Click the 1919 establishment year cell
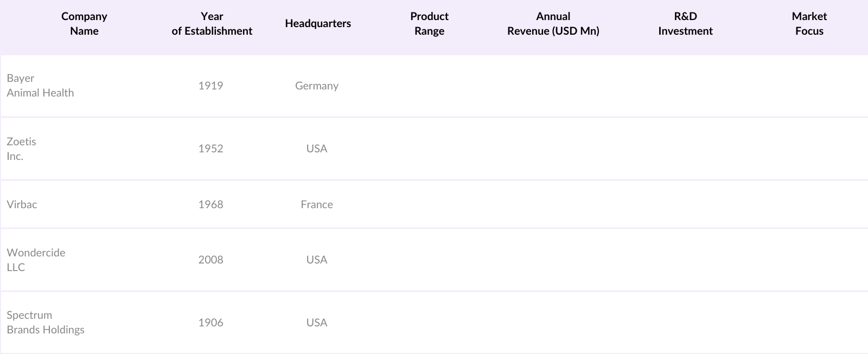The height and width of the screenshot is (354, 868). (x=210, y=86)
